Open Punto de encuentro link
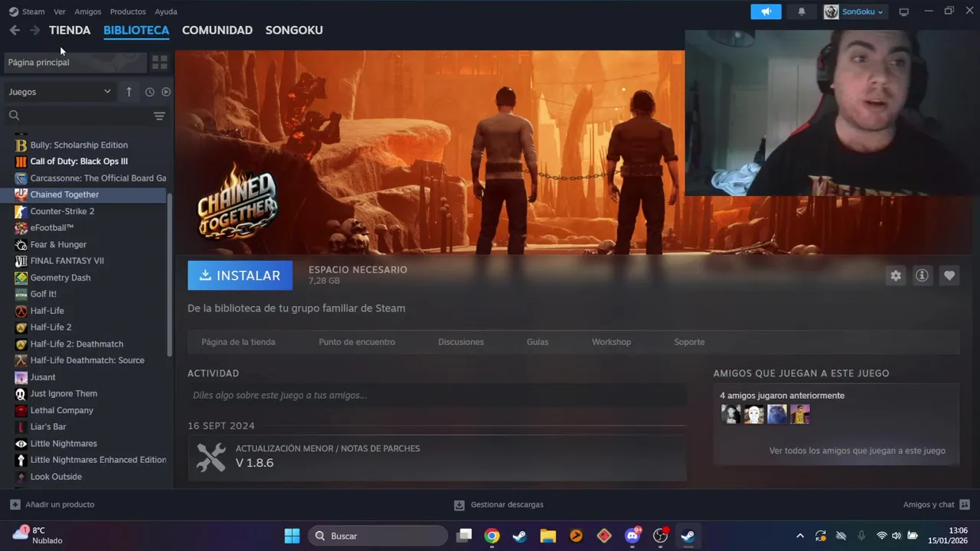The height and width of the screenshot is (551, 980). pos(357,342)
